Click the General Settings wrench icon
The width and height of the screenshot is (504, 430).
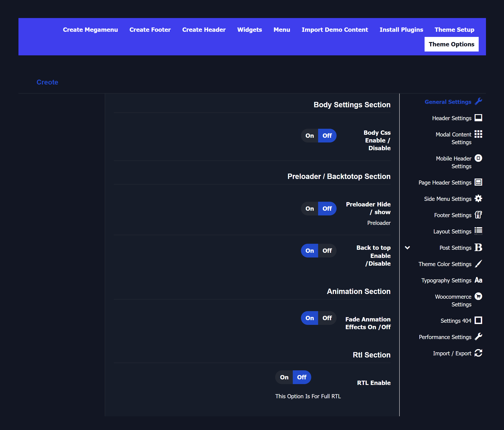[478, 101]
